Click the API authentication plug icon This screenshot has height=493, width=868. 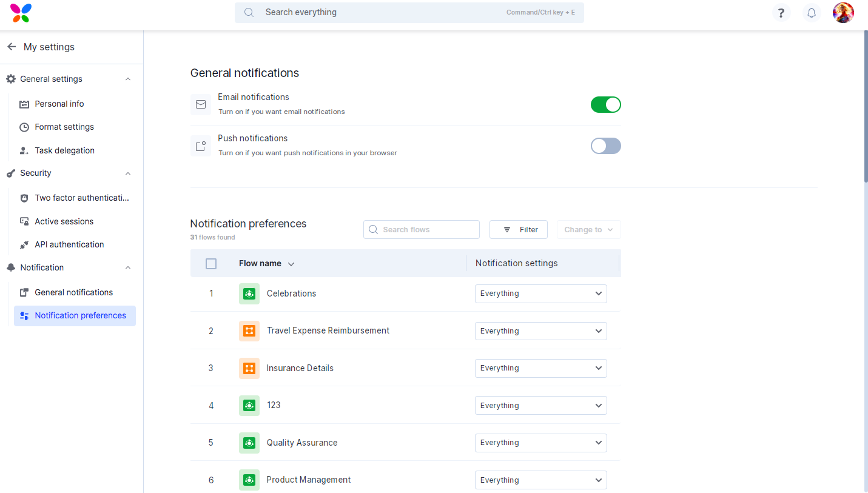[x=24, y=245]
